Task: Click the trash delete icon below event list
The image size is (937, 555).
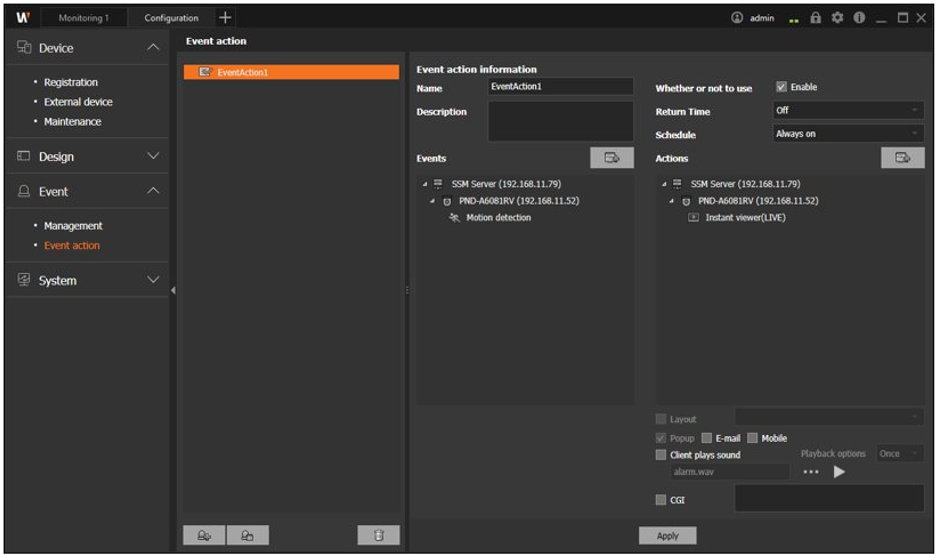Action: click(378, 536)
